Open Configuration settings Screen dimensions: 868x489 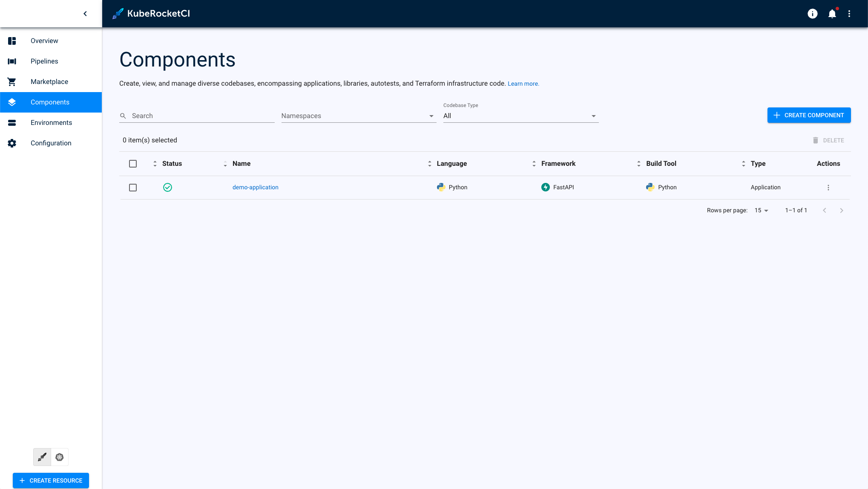click(x=51, y=143)
